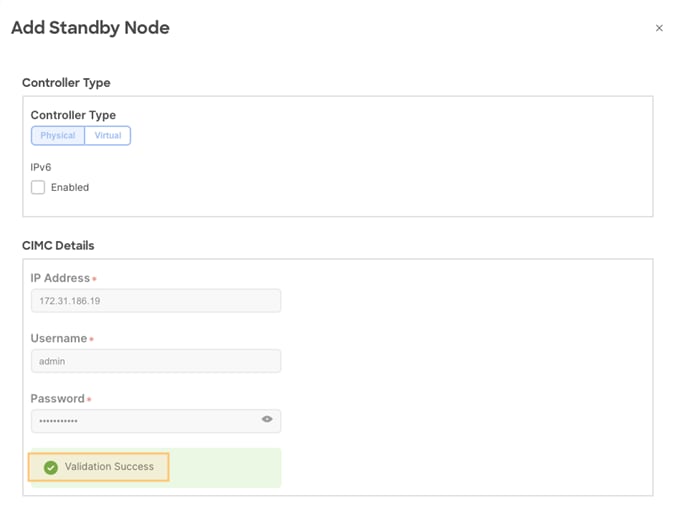This screenshot has height=508, width=673.
Task: Click the CIMC IP Address field
Action: [155, 300]
